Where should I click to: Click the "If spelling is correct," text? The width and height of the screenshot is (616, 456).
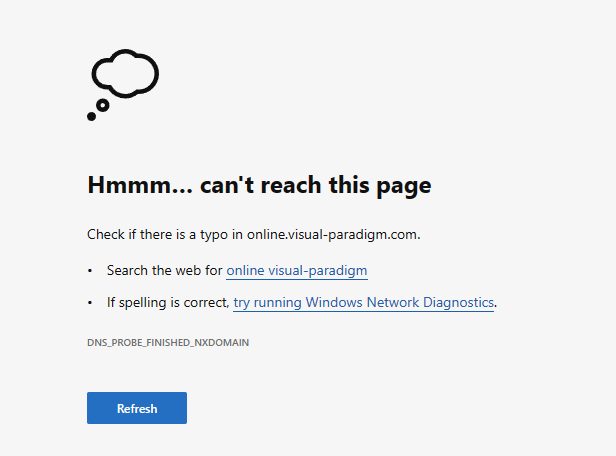(168, 302)
